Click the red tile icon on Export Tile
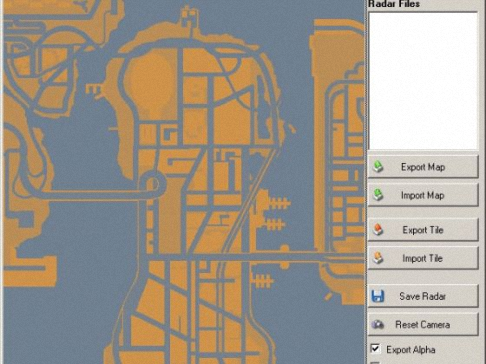This screenshot has height=364, width=486. 378,229
